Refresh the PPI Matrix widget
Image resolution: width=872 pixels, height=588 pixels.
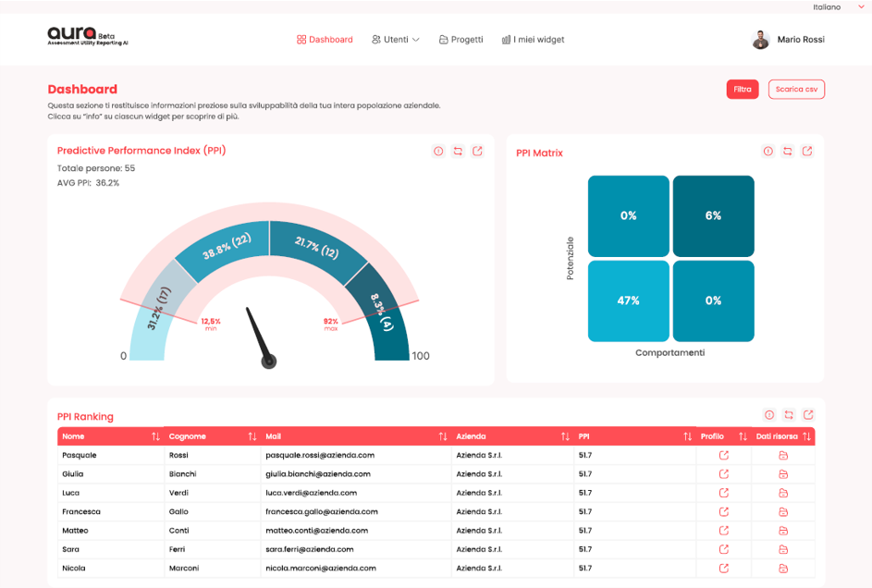point(788,152)
